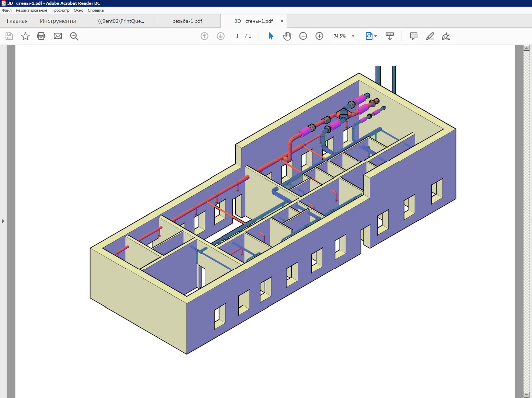Close the 3D стены-1.pdf tab
The width and height of the screenshot is (532, 398).
click(x=282, y=21)
